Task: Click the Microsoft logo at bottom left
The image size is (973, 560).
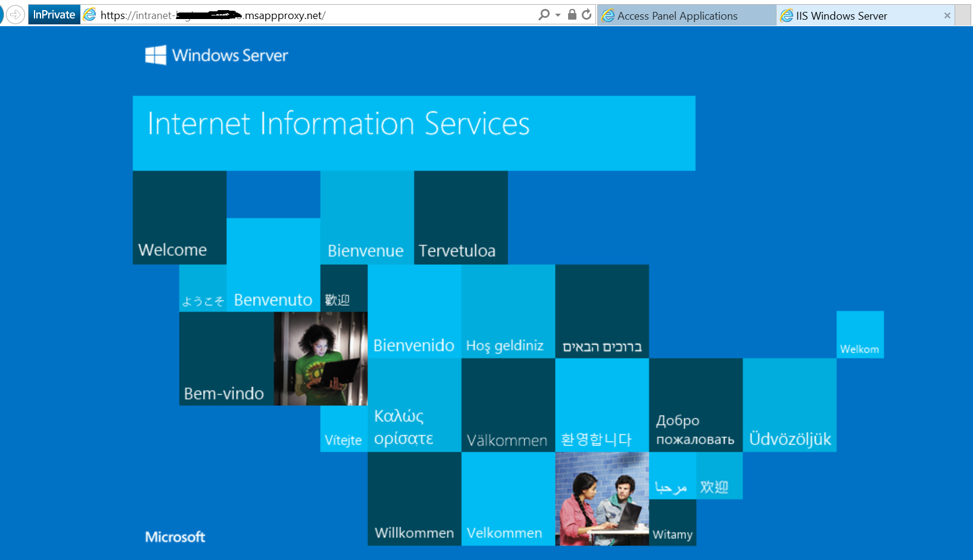Action: [x=175, y=537]
